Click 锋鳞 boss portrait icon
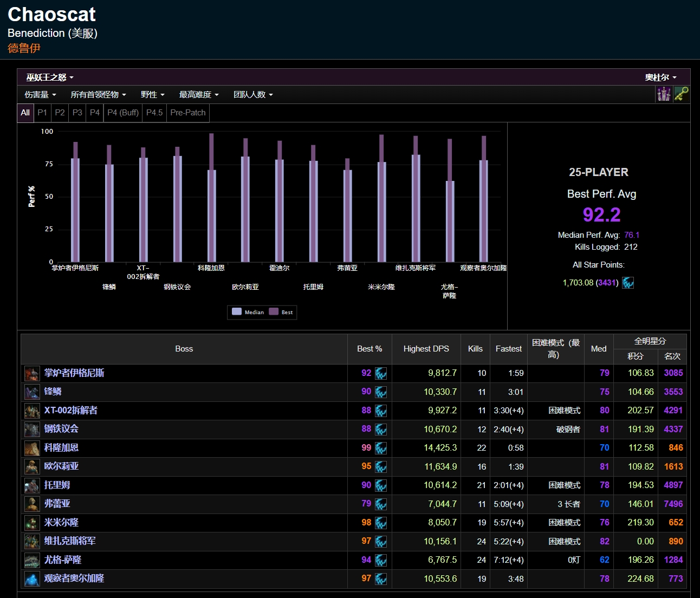 coord(32,392)
